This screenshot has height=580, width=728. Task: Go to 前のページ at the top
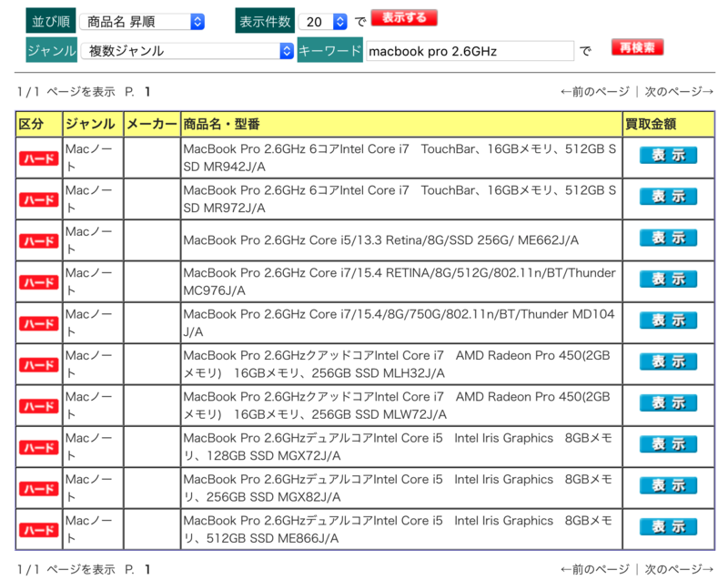(x=595, y=91)
